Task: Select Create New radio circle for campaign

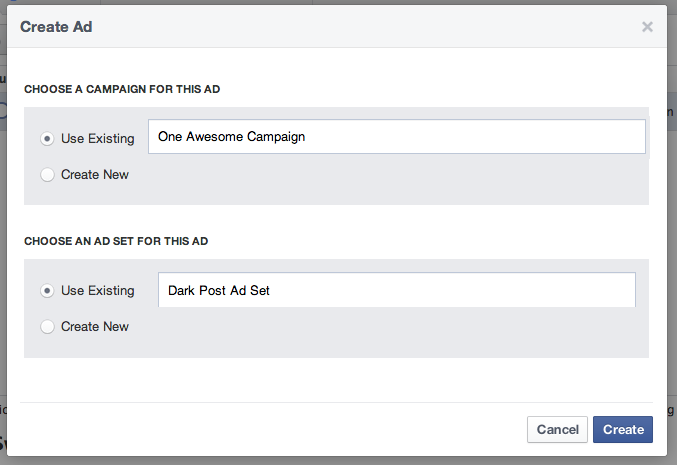Action: pos(47,175)
